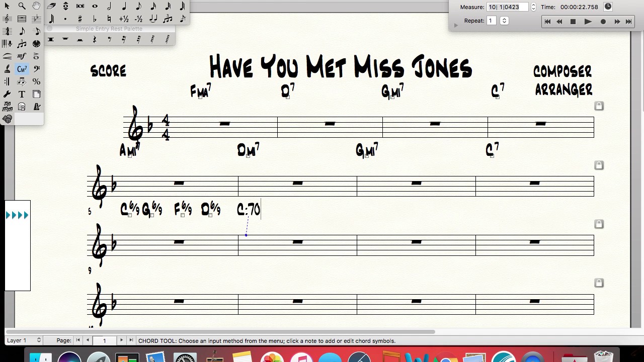Select the Graphics tool at palette bottom
Screen dimensions: 644x362
pyautogui.click(x=7, y=119)
